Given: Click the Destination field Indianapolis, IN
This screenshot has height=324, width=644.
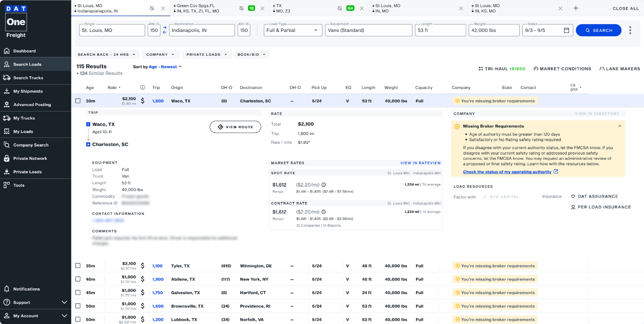Looking at the screenshot, I should pyautogui.click(x=202, y=30).
